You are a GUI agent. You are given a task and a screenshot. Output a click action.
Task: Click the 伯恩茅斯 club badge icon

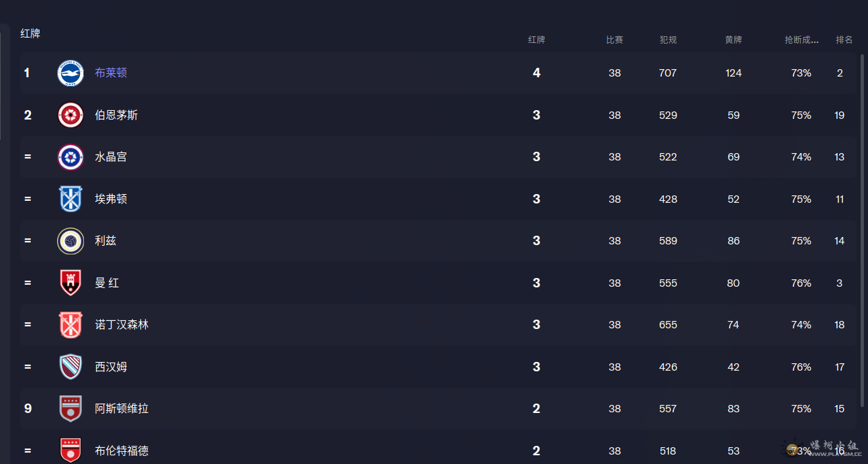tap(71, 115)
